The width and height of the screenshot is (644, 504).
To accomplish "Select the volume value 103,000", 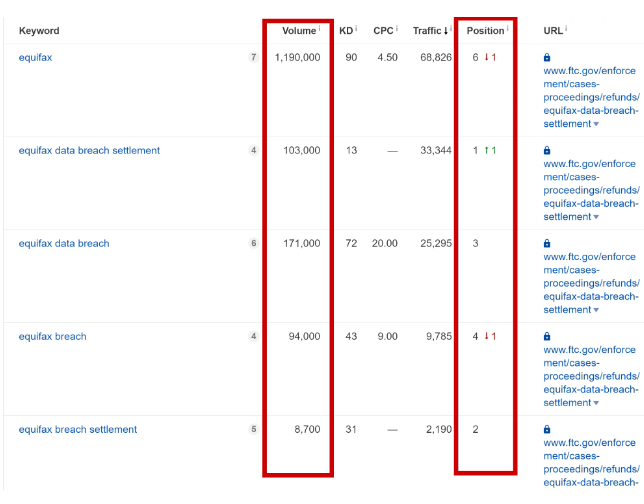I will click(x=302, y=150).
